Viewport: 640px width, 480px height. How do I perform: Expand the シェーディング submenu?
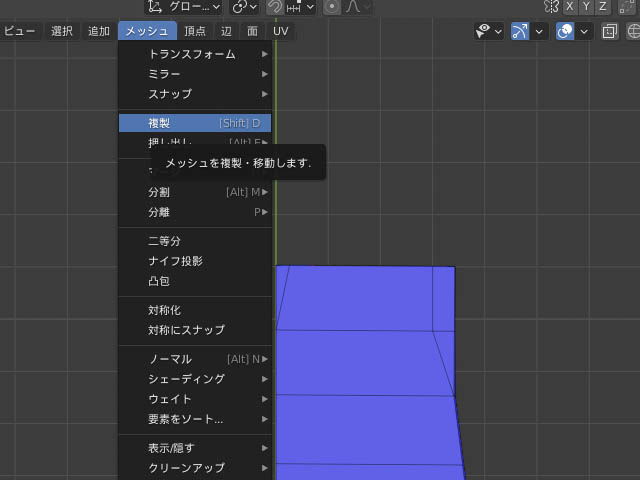point(195,379)
